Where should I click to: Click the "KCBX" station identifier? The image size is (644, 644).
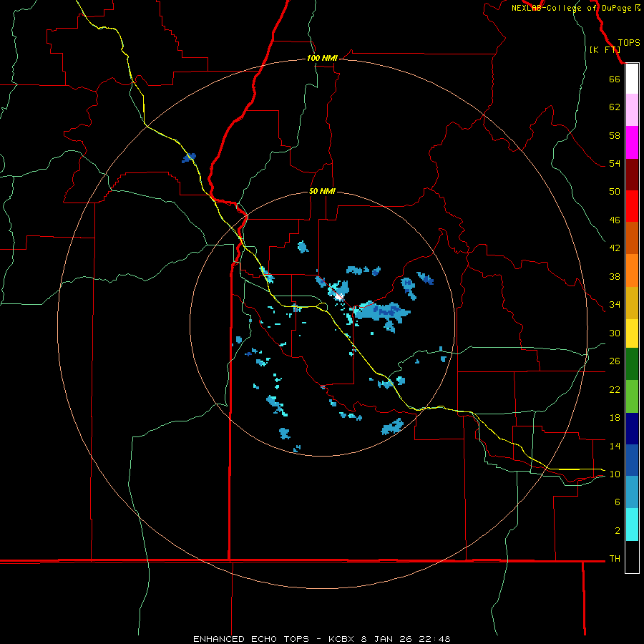[343, 639]
